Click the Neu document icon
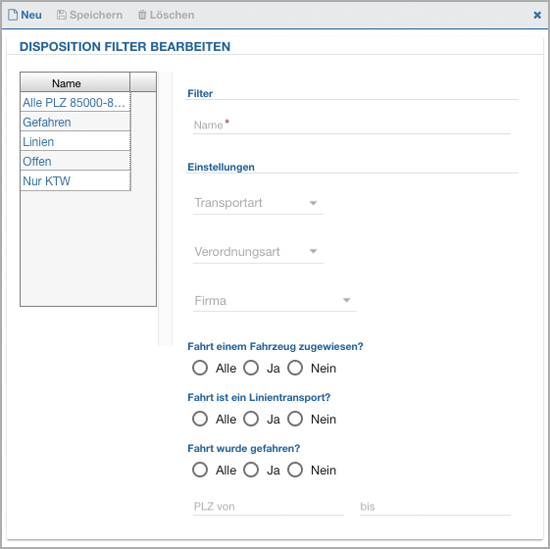The height and width of the screenshot is (549, 550). [13, 15]
